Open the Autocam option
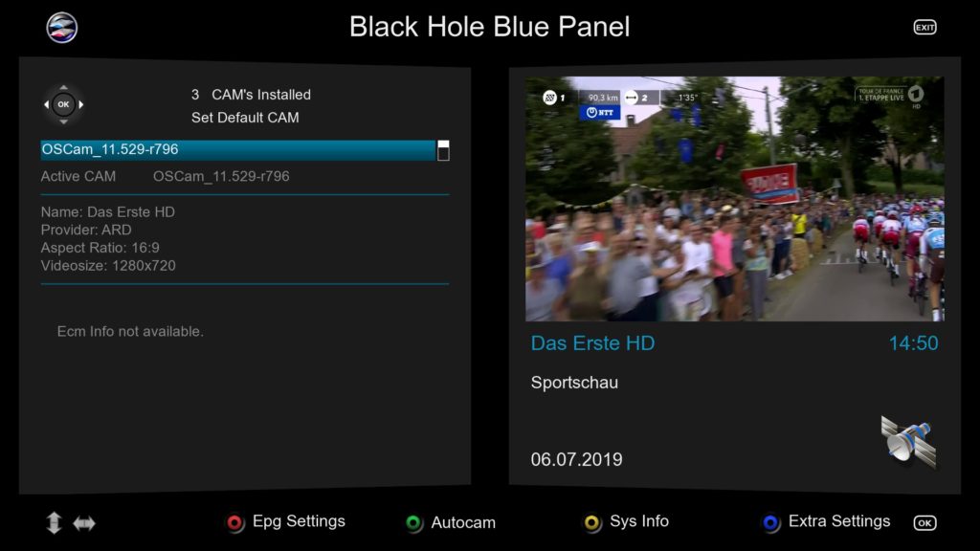The width and height of the screenshot is (980, 551). coord(463,522)
